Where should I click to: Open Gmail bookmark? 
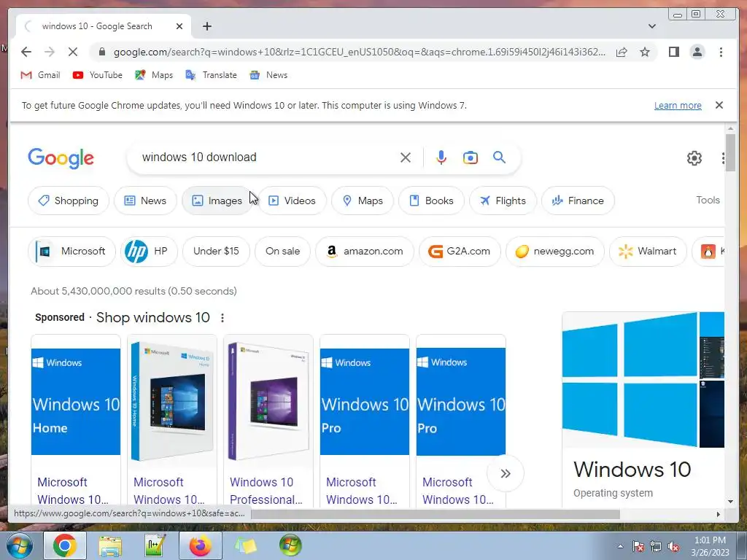(41, 75)
